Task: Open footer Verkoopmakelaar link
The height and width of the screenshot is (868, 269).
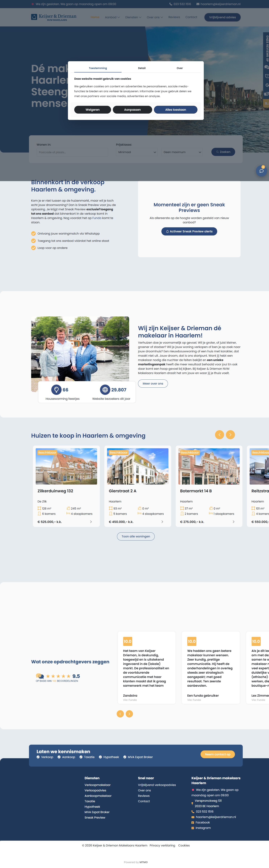Action: [97, 785]
